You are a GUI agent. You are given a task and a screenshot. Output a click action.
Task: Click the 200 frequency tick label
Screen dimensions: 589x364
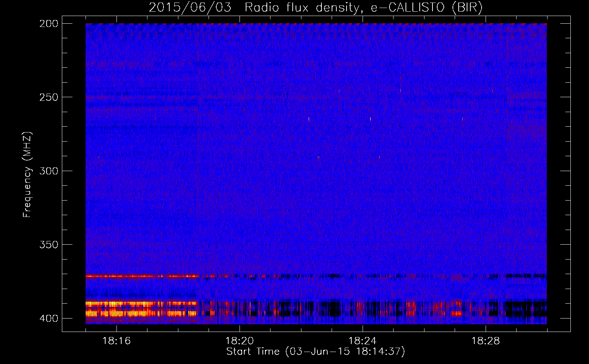point(48,24)
